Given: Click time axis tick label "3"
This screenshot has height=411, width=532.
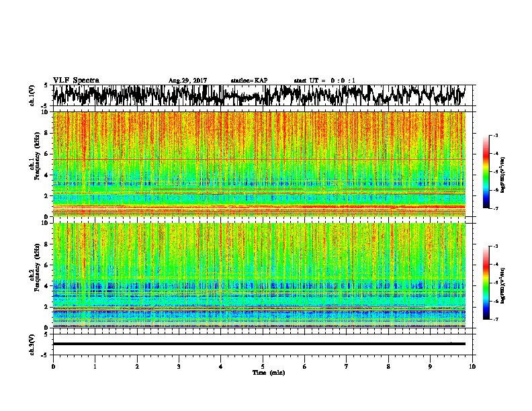Looking at the screenshot, I should click(x=179, y=367).
